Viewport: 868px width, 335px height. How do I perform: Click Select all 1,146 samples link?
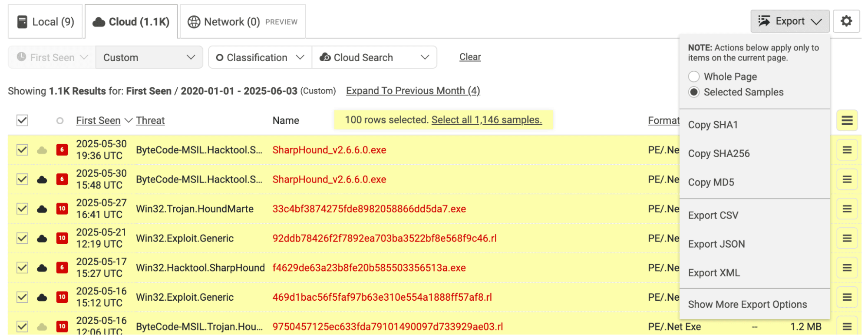pos(486,120)
